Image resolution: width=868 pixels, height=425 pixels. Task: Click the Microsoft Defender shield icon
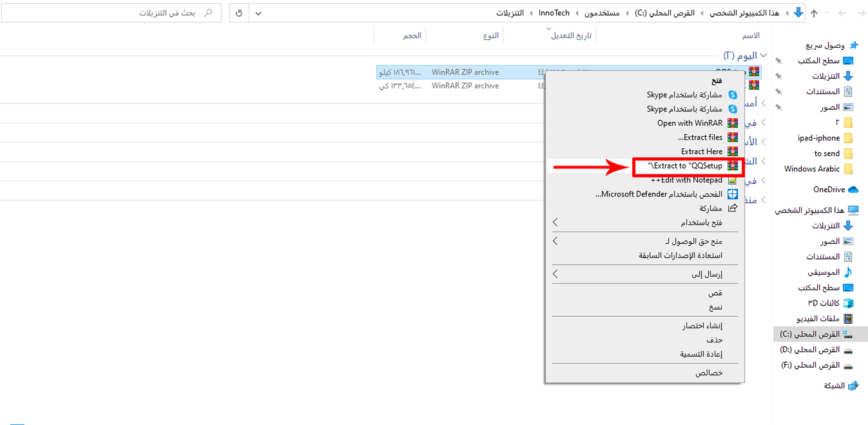(x=733, y=194)
